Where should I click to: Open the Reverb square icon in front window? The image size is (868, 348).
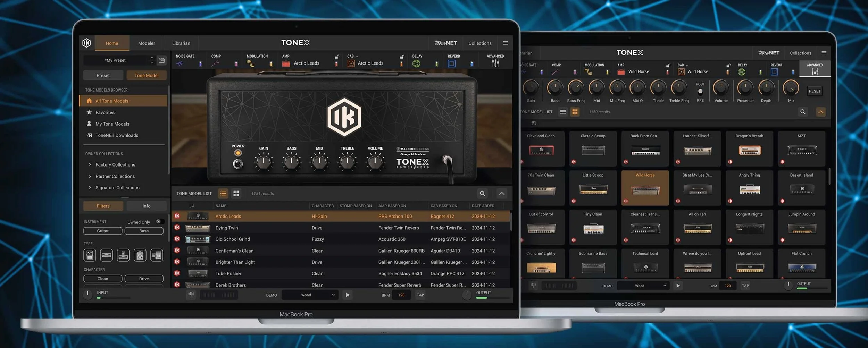click(x=451, y=63)
